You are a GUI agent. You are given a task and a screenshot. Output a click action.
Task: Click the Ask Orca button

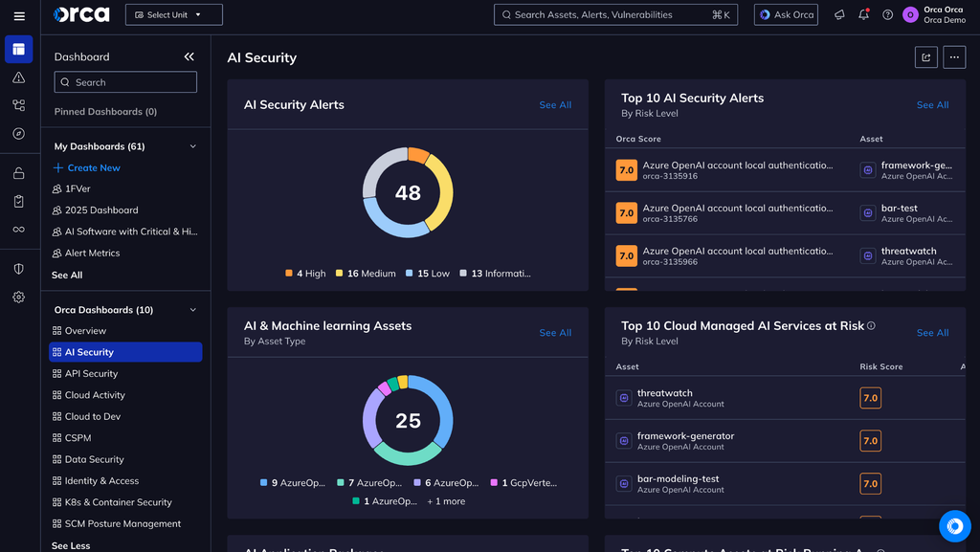[x=786, y=14]
